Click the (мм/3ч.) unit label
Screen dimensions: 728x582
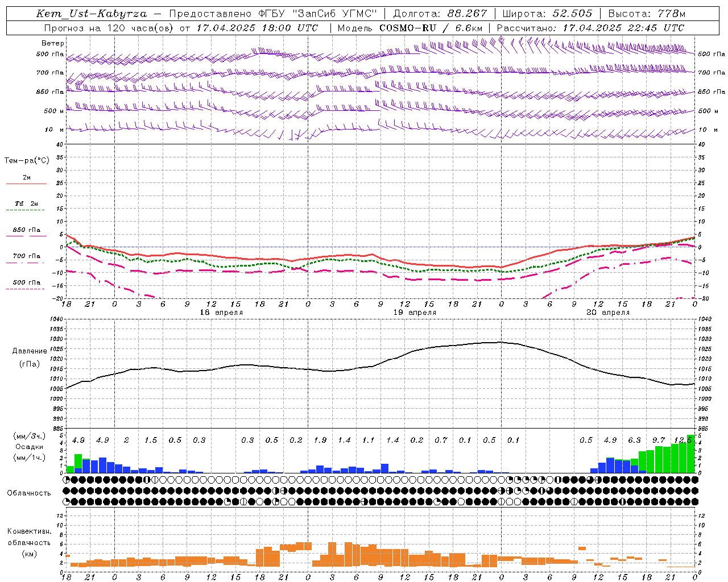30,436
